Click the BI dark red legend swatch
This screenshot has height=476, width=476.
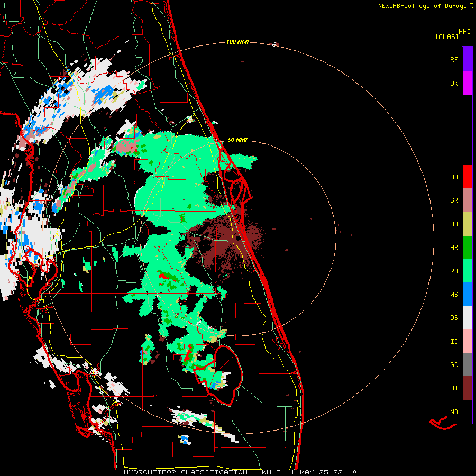click(x=467, y=388)
